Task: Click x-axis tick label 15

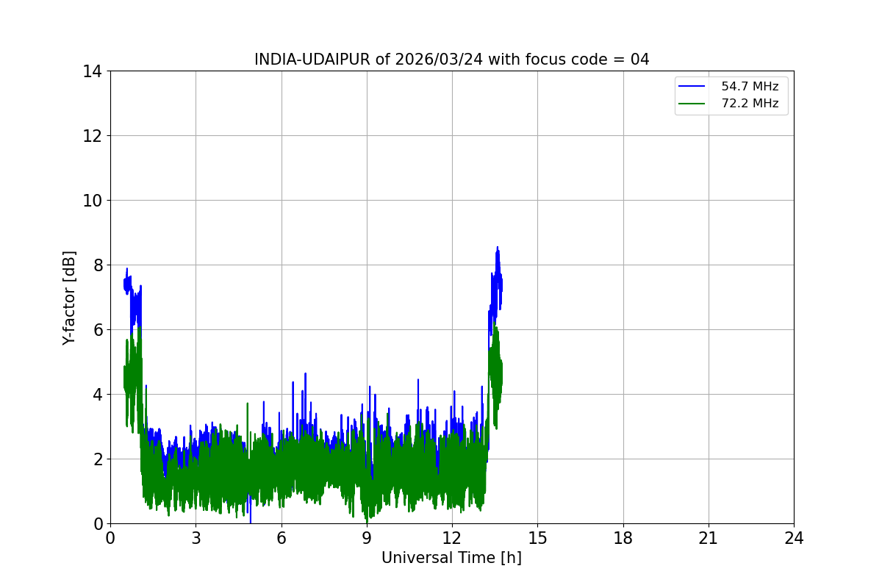Action: tap(537, 538)
